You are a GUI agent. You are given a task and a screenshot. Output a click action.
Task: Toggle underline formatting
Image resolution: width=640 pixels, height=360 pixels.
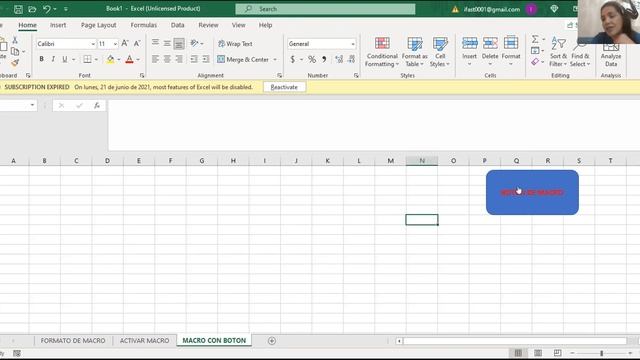click(x=64, y=59)
